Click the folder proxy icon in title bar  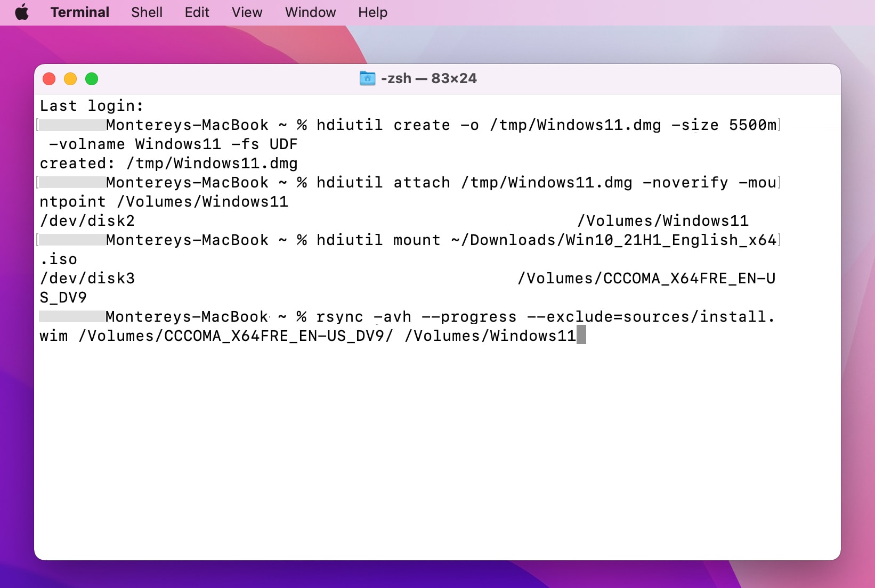(368, 78)
